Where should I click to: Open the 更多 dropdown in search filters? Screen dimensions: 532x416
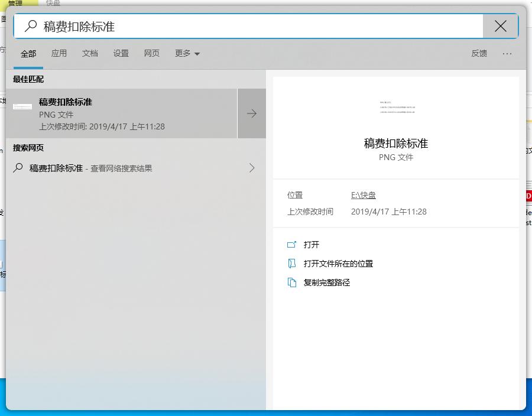[187, 53]
